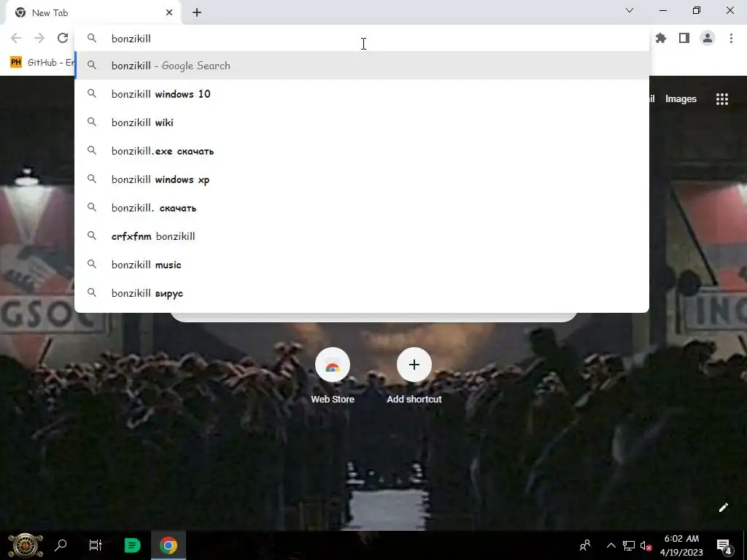Select suggestion bonzikill windows xp
747x560 pixels.
pyautogui.click(x=362, y=179)
